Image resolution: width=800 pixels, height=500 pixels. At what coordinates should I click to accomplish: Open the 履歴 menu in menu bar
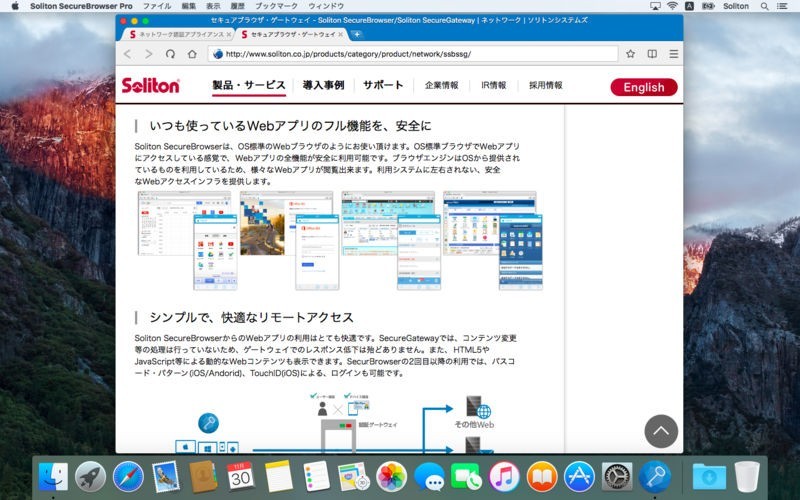point(238,6)
